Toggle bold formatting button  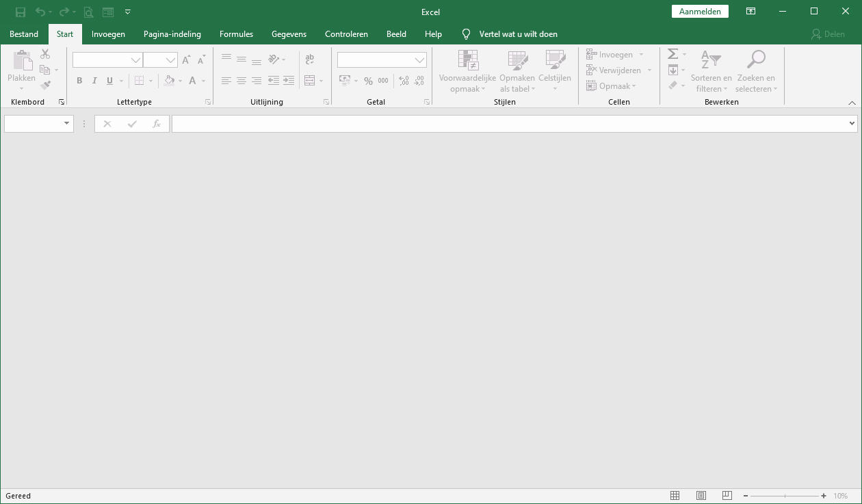click(x=79, y=81)
